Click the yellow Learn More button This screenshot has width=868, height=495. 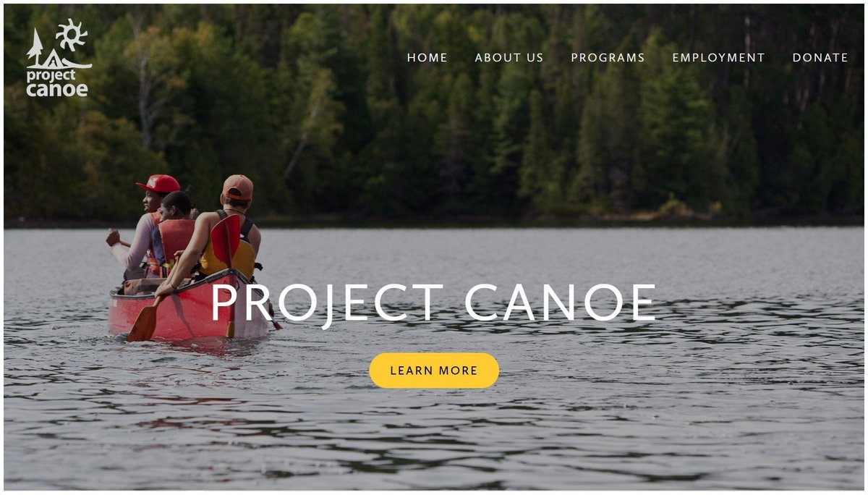pyautogui.click(x=434, y=371)
